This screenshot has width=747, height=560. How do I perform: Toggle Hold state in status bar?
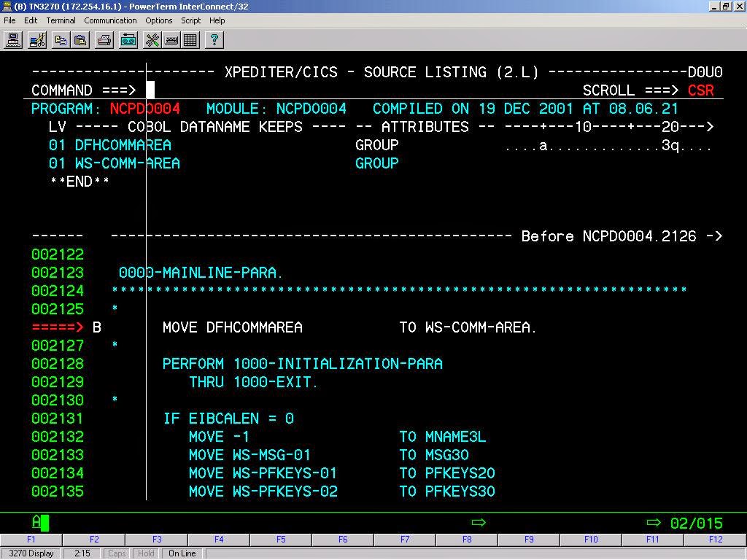(145, 553)
